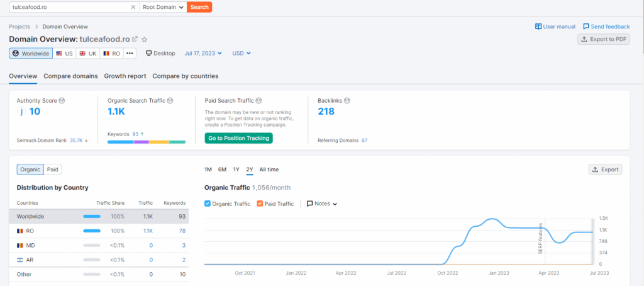Click Backlinks globe info icon
The height and width of the screenshot is (286, 644).
(347, 100)
